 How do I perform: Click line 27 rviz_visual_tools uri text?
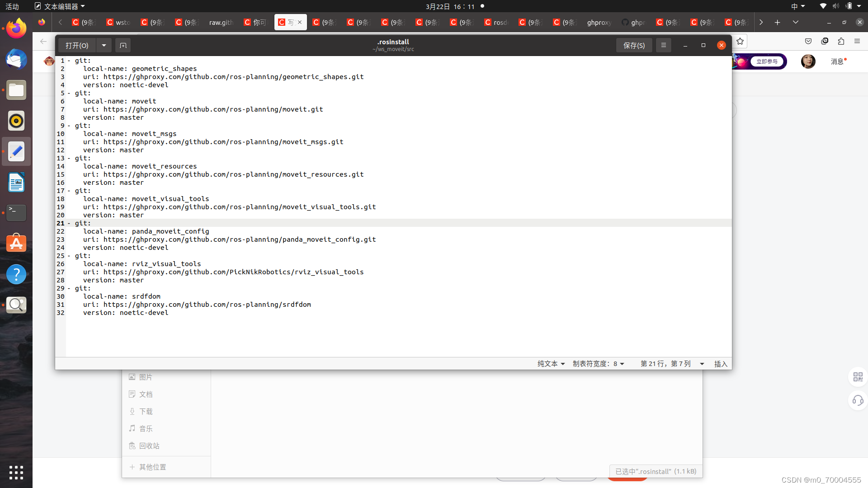[x=233, y=272]
